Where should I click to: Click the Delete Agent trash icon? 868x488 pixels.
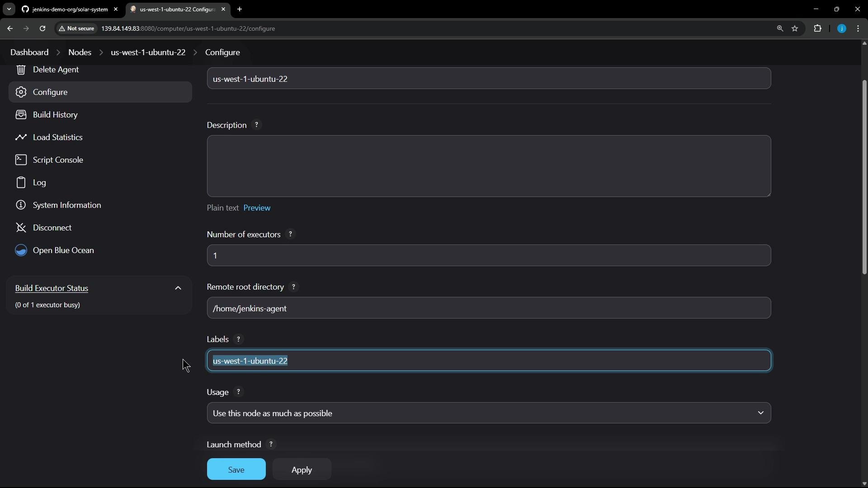pyautogui.click(x=21, y=70)
